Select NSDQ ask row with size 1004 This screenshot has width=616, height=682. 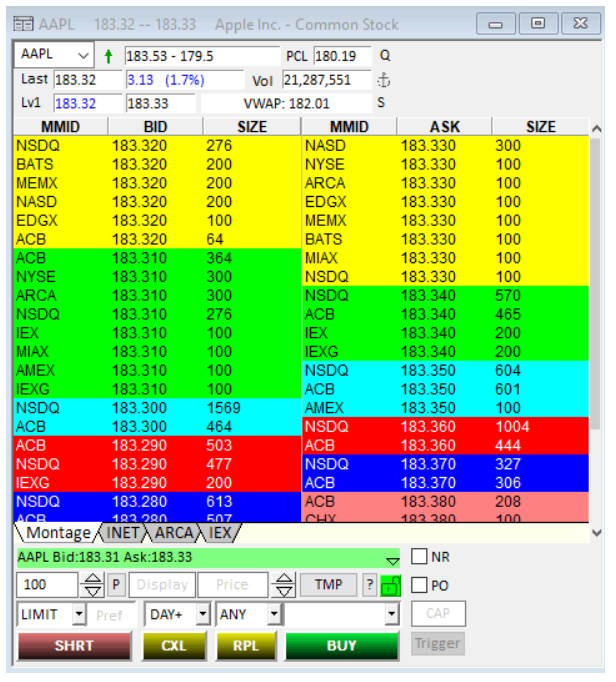(x=445, y=426)
